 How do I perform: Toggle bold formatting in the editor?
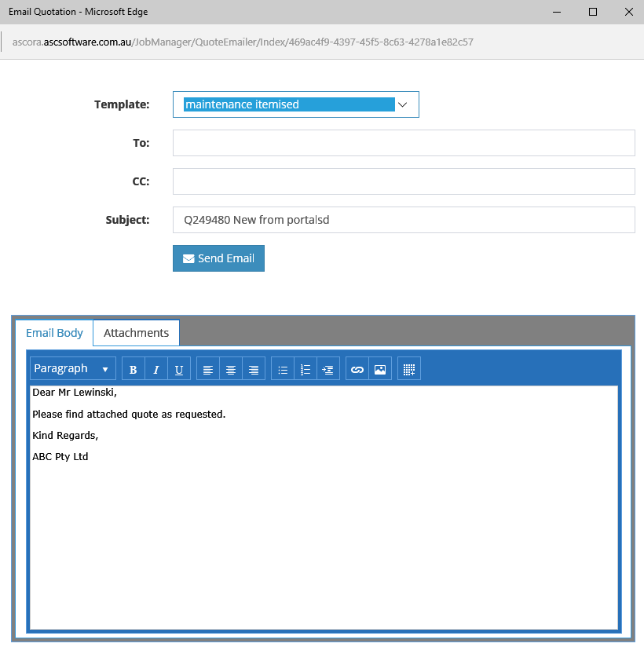pyautogui.click(x=134, y=369)
